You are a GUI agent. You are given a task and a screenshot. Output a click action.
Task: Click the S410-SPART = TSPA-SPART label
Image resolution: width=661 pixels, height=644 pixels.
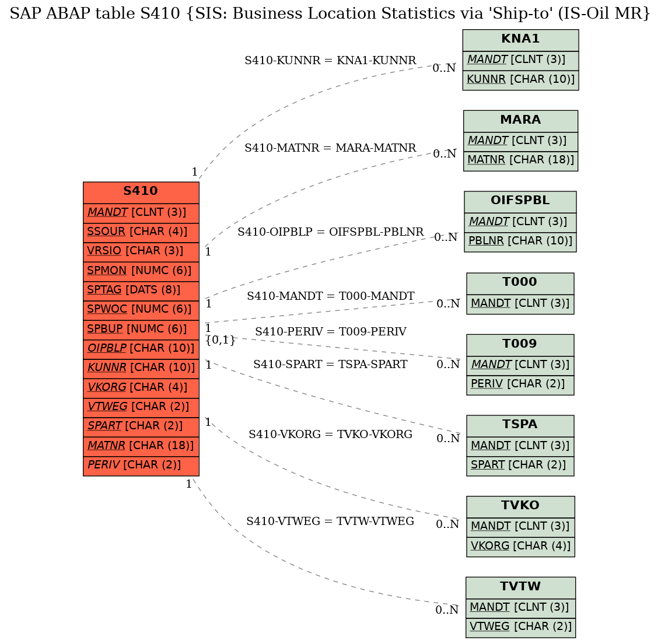pos(330,364)
